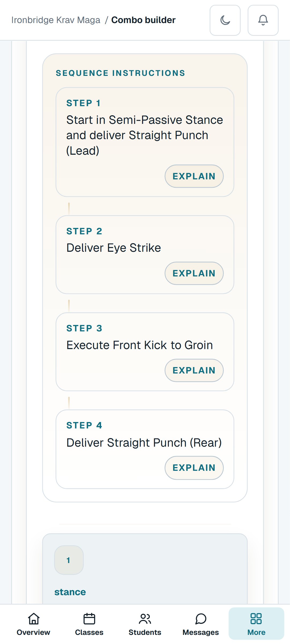The width and height of the screenshot is (290, 644).
Task: Toggle dark mode with moon icon
Action: [225, 20]
